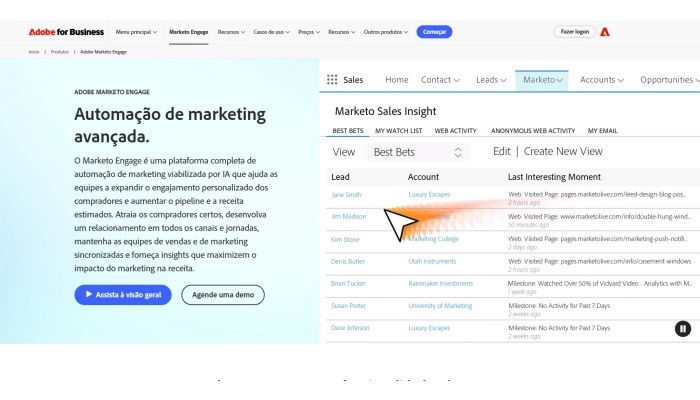Open the Contact dropdown tab
The width and height of the screenshot is (700, 400).
(440, 79)
